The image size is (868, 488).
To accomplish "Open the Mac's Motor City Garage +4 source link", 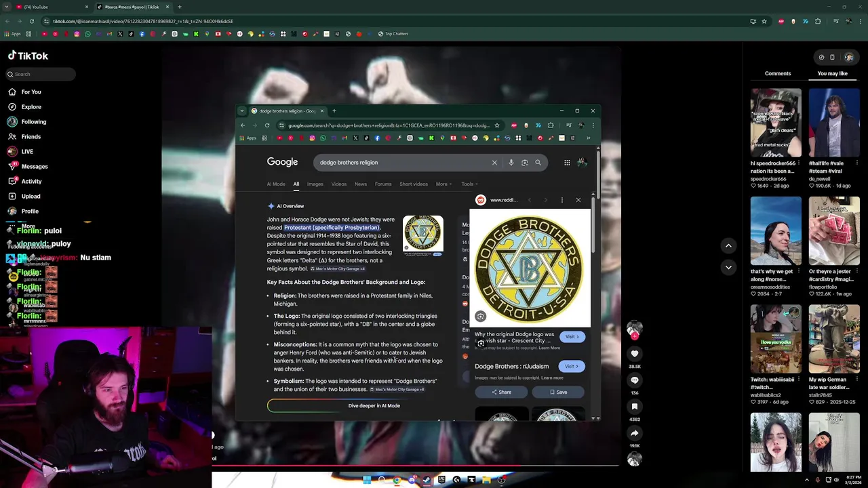I will click(340, 269).
